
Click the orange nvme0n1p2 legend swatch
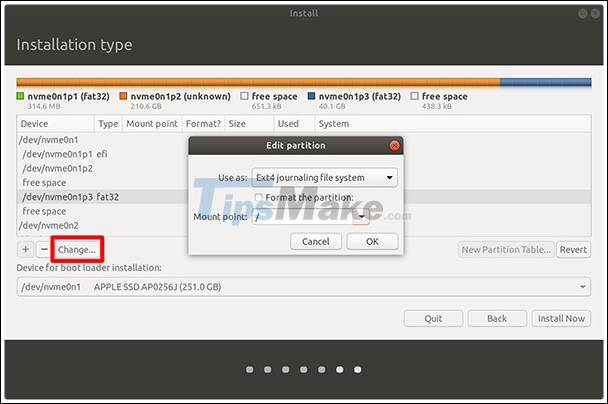(x=123, y=96)
